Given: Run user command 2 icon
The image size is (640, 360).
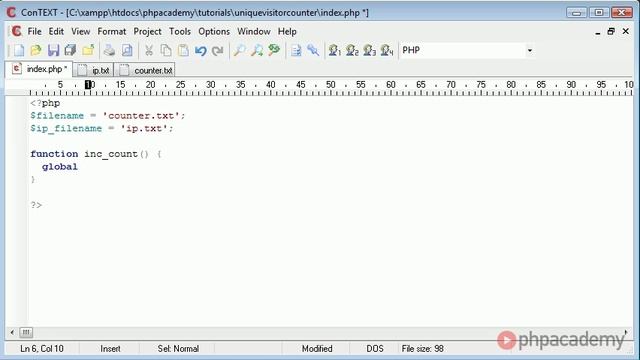Looking at the screenshot, I should point(352,50).
